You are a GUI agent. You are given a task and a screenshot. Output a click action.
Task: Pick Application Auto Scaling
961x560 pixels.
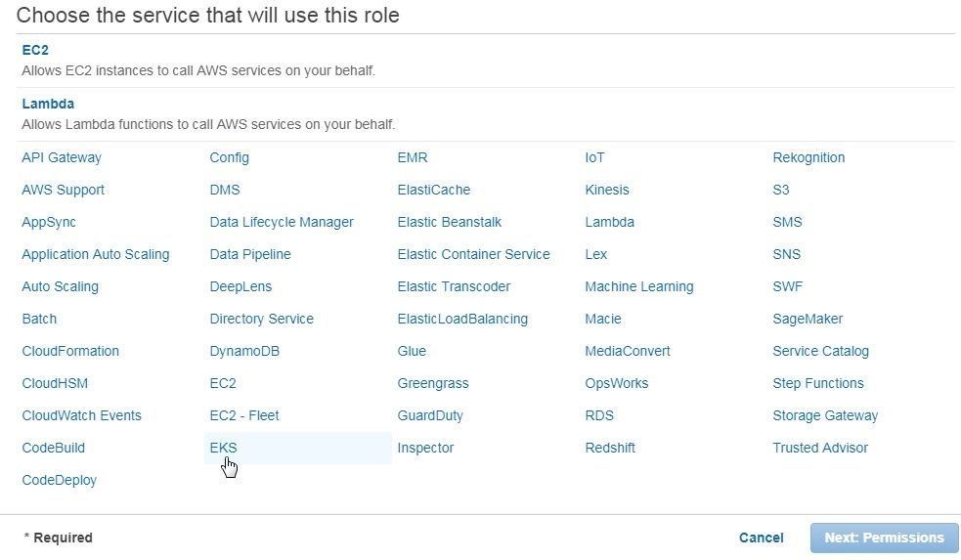(x=96, y=254)
